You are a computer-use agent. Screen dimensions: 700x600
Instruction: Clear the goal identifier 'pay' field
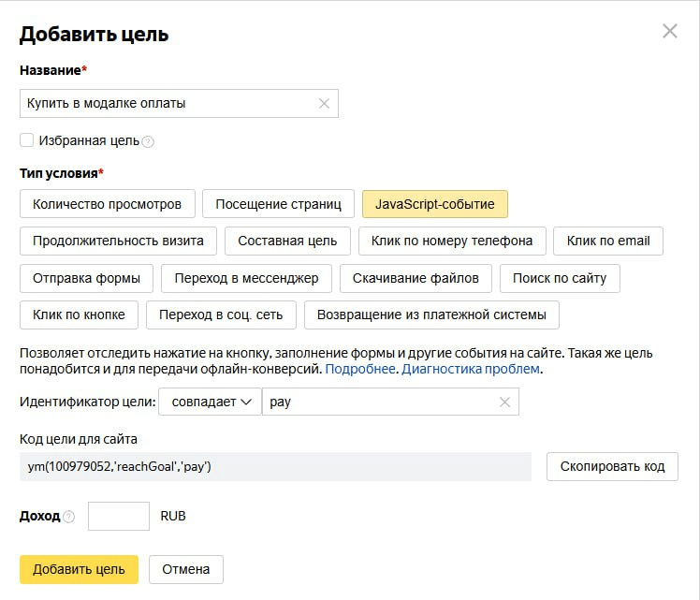click(x=504, y=402)
